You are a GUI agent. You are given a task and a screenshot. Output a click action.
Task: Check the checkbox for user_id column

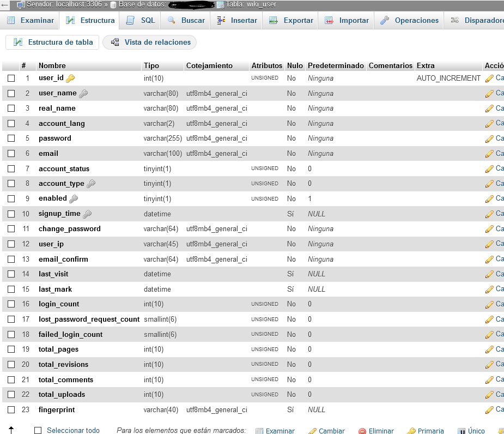click(x=11, y=79)
